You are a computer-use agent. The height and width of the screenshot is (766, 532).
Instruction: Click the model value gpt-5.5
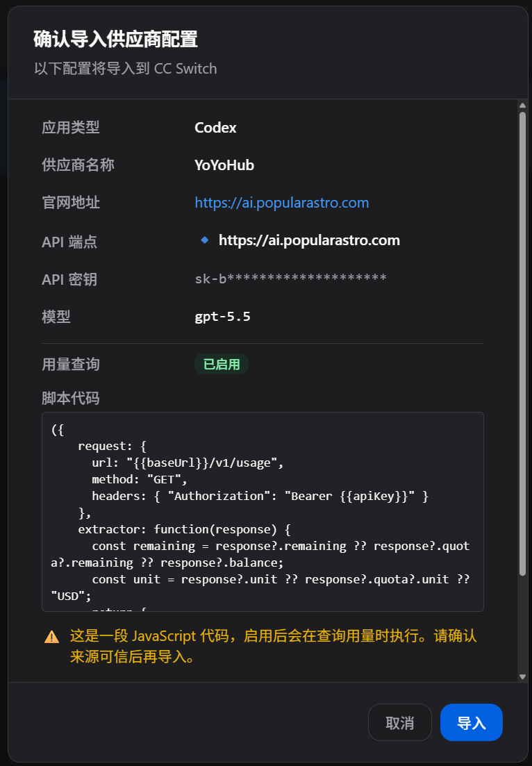[222, 317]
